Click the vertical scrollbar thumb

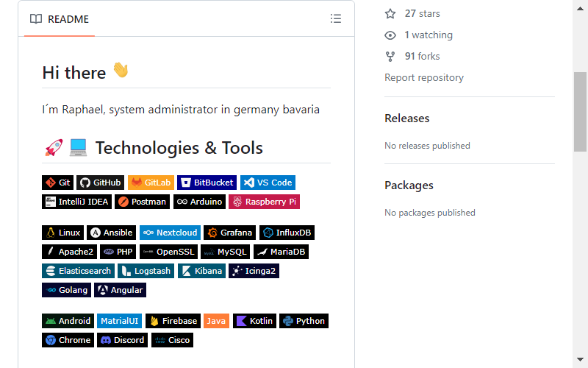[580, 112]
